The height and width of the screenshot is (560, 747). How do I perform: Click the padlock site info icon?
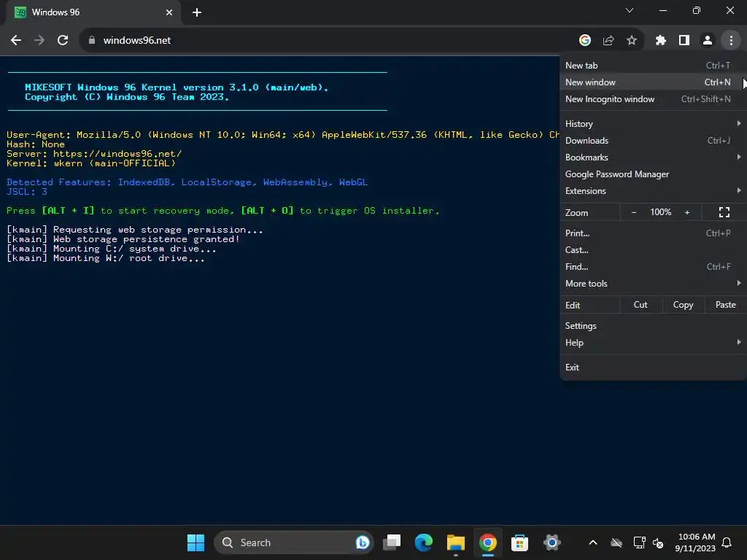click(x=92, y=41)
